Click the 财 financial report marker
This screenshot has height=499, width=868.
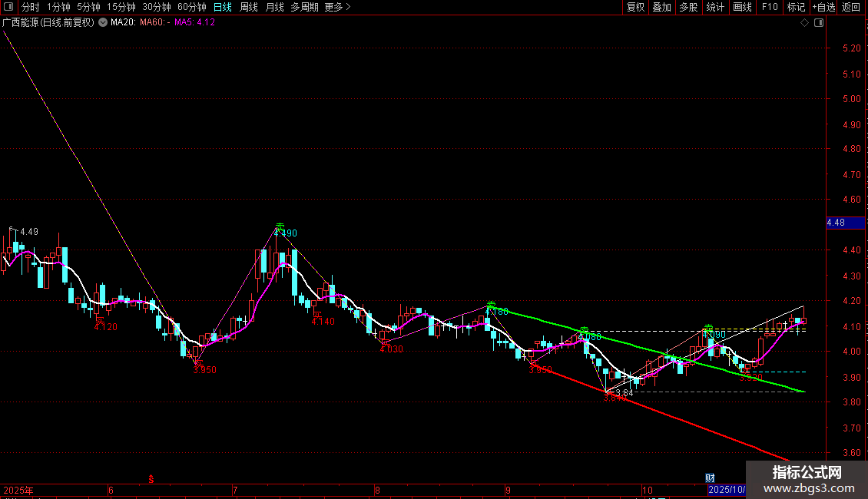[711, 478]
